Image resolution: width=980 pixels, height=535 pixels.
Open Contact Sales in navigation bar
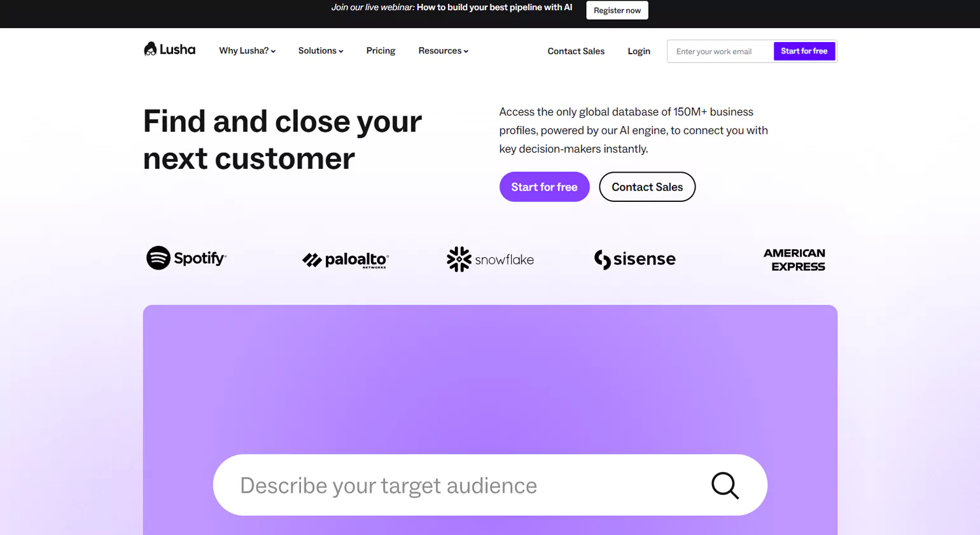coord(576,51)
